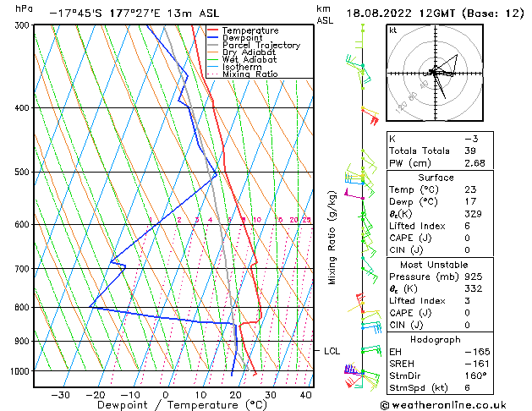Click the Dewpoint legend entry
Screen dimensions: 532x411
click(x=242, y=38)
